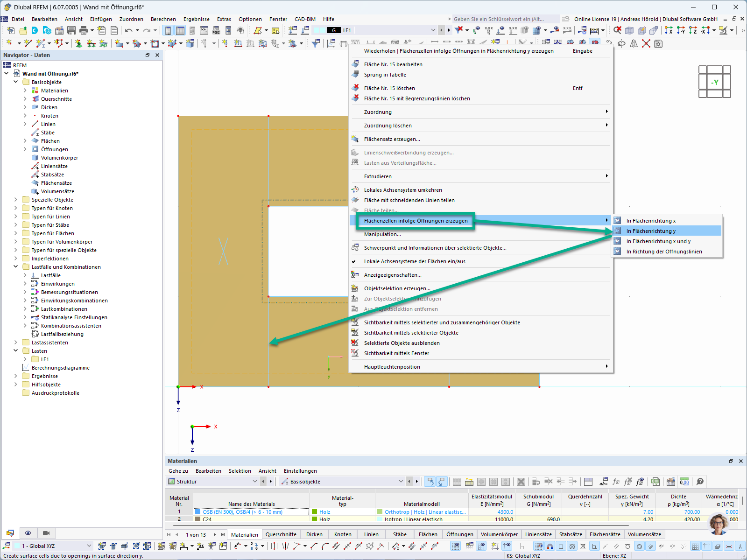Click the Holz swatch in material row 1
This screenshot has width=747, height=560.
(x=315, y=512)
